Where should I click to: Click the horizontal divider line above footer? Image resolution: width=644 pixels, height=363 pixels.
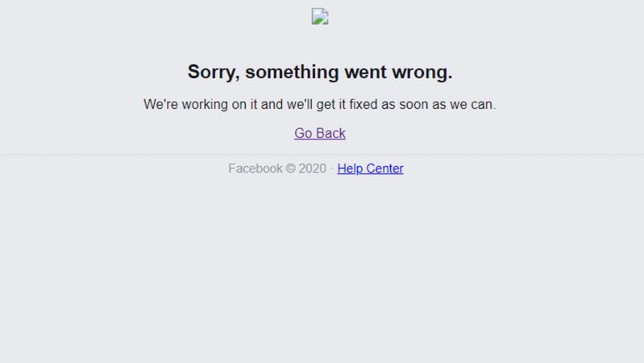coord(322,155)
